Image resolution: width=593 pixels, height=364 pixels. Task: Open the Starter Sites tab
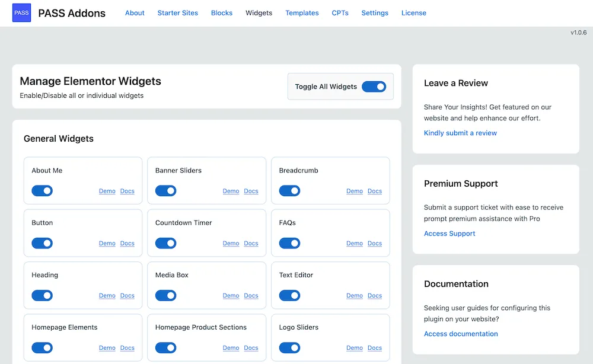pyautogui.click(x=178, y=13)
